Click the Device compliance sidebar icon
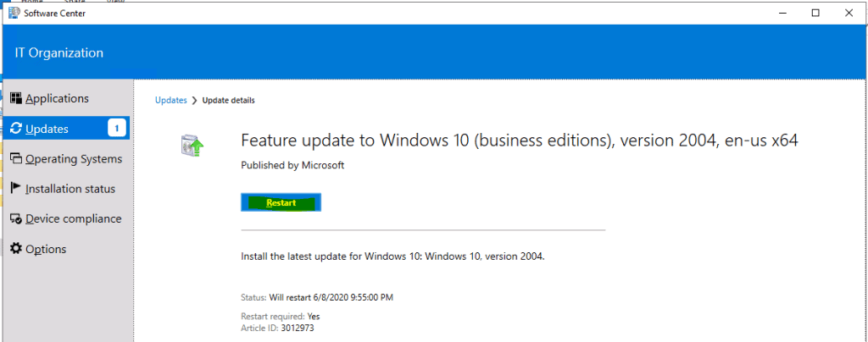The image size is (868, 342). click(15, 219)
